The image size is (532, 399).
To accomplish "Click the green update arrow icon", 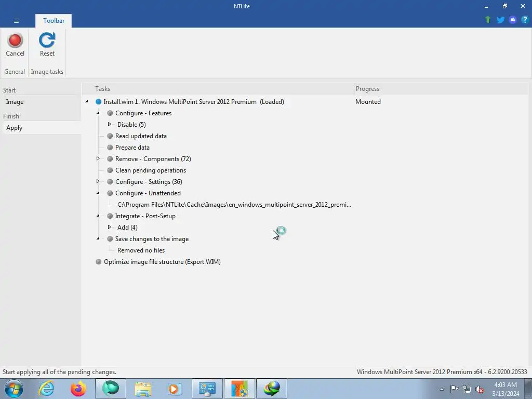I will (488, 20).
